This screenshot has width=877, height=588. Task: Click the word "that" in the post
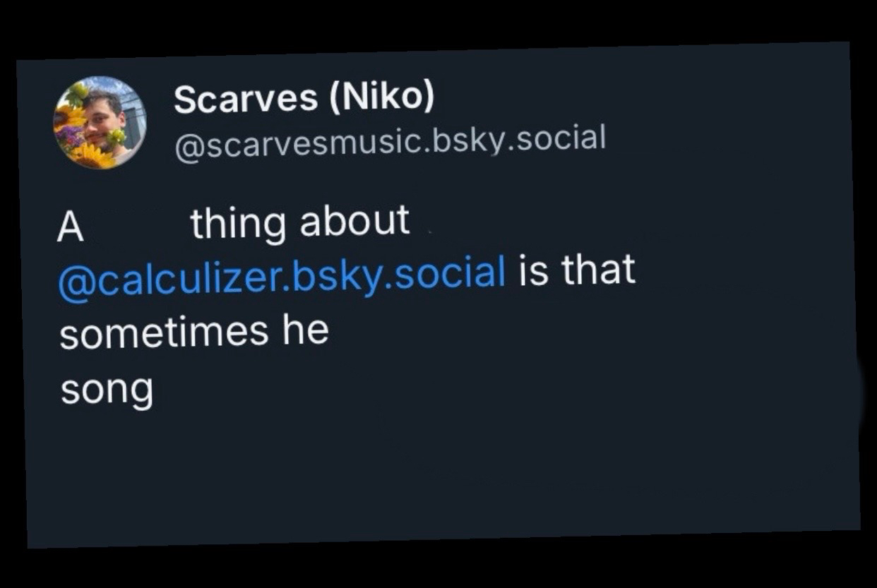tap(599, 270)
